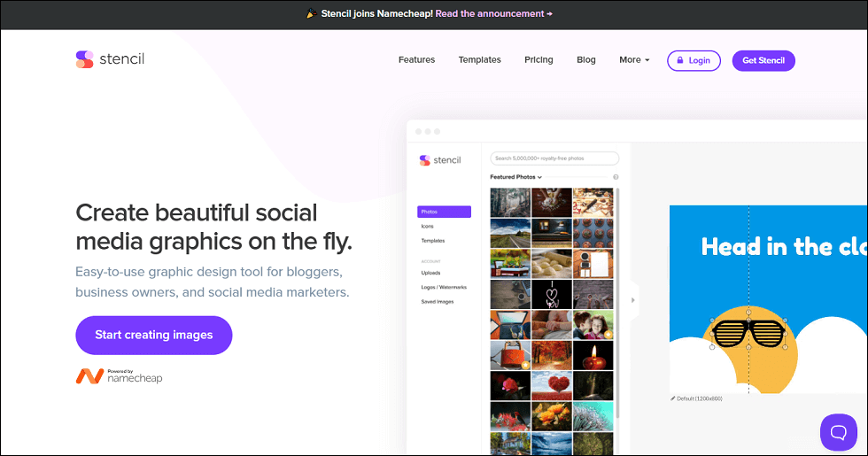868x456 pixels.
Task: Select the autumn trees photo thumbnail
Action: tap(552, 355)
